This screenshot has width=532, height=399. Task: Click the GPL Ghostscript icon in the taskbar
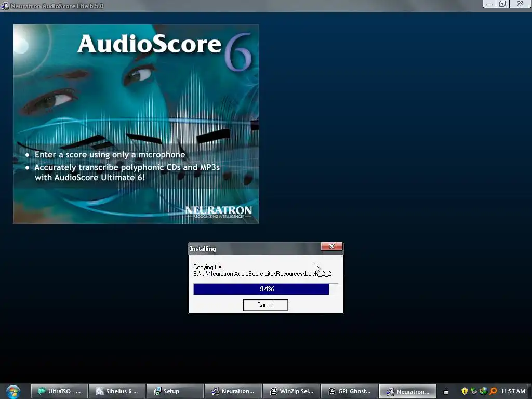point(332,391)
